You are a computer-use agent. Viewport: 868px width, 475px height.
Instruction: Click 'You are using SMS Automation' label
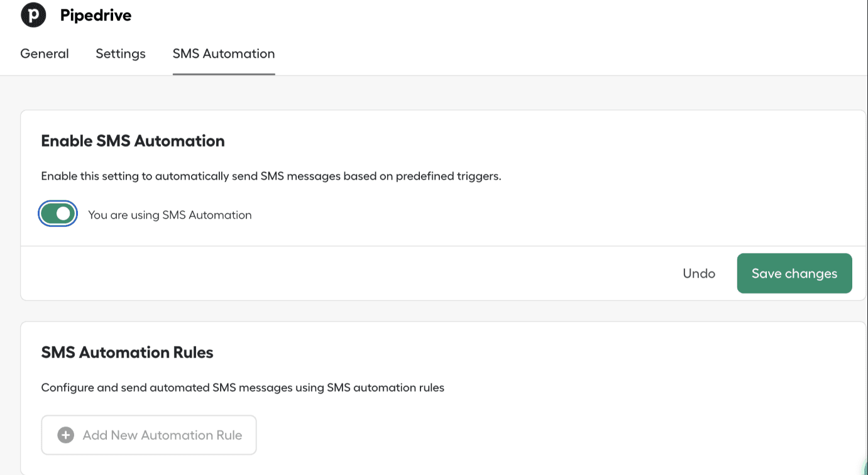170,215
